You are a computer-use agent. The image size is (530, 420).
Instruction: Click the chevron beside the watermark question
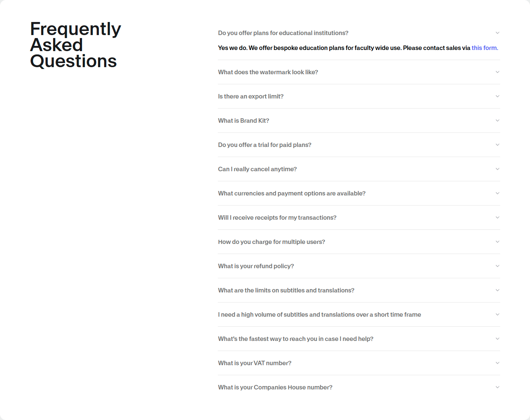[498, 72]
